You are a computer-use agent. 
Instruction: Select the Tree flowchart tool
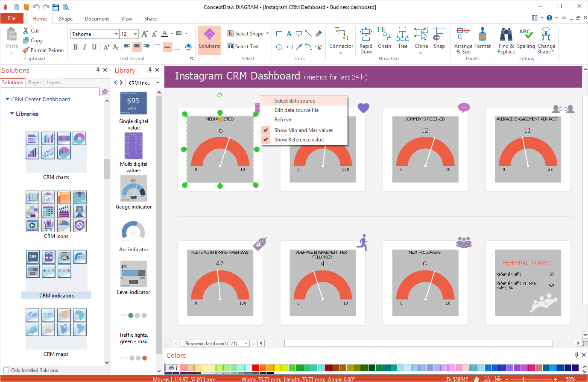[403, 38]
